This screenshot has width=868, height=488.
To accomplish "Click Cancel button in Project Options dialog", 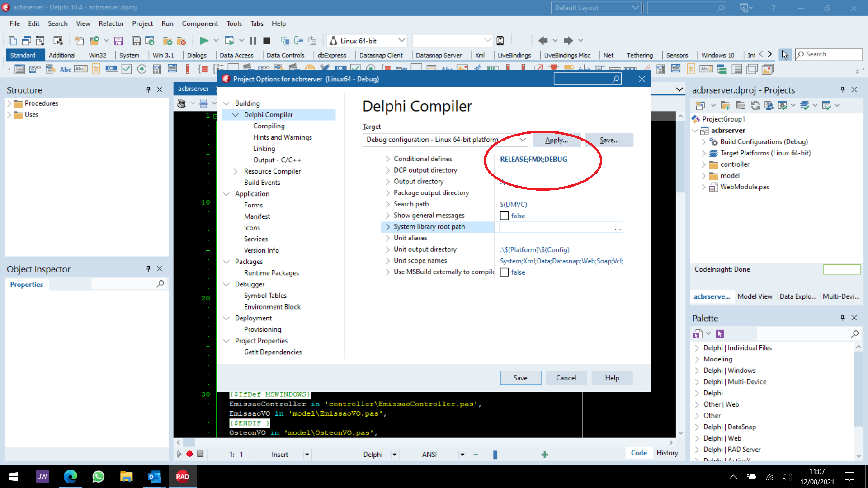I will click(x=566, y=378).
